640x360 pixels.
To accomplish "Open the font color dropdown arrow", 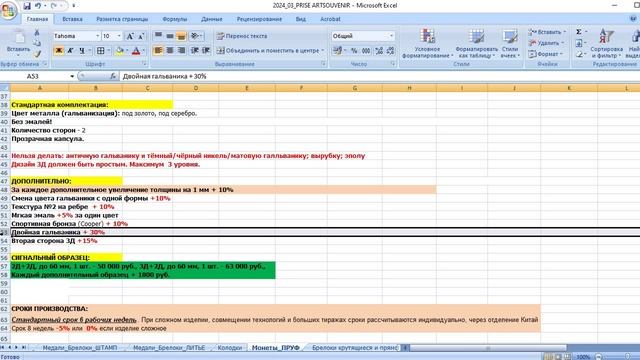I will [x=143, y=51].
